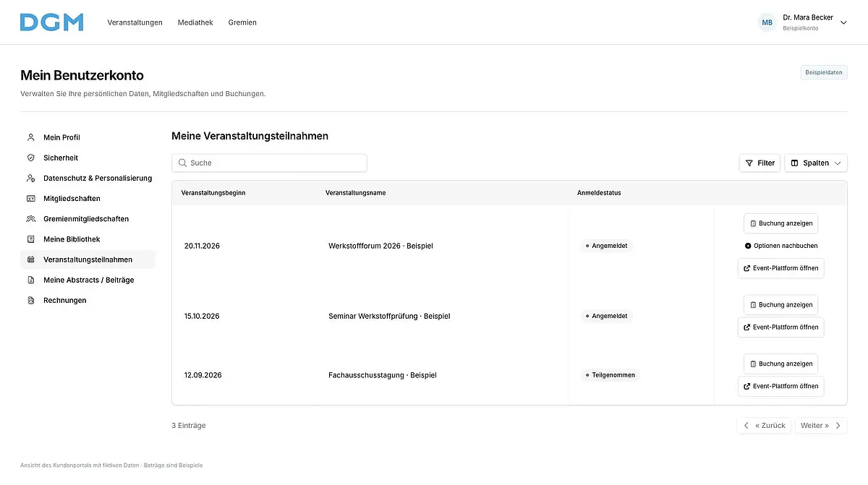Click the external link icon in the Seminar Werkstoffprüfung Event-Plattform button

[747, 327]
